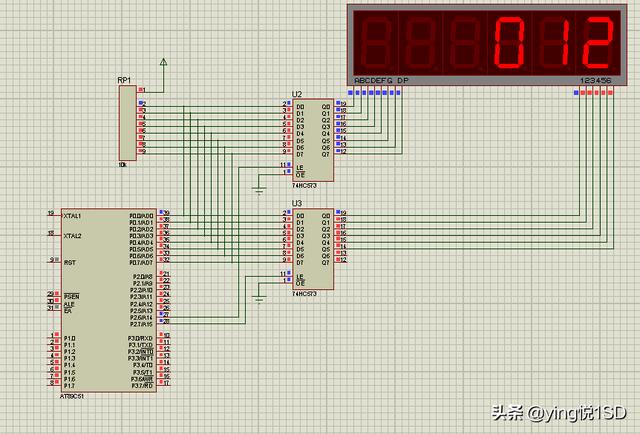Click the lit digit 2 on display
The width and height of the screenshot is (640, 434).
598,42
